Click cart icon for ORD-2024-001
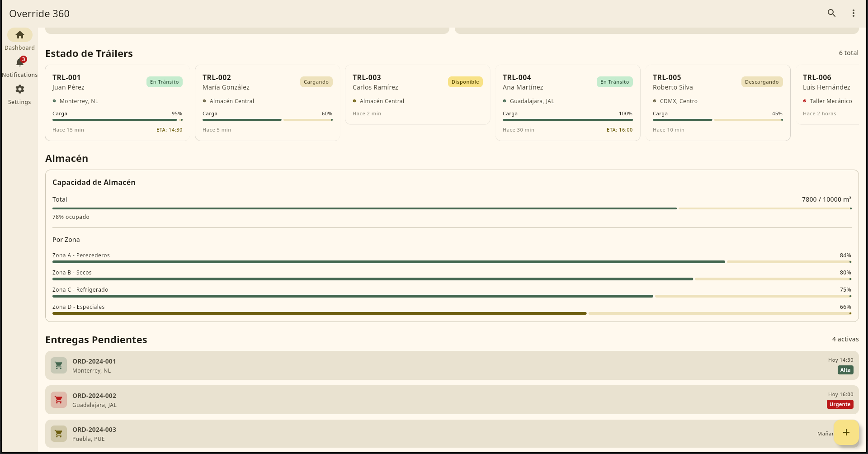 coord(59,365)
